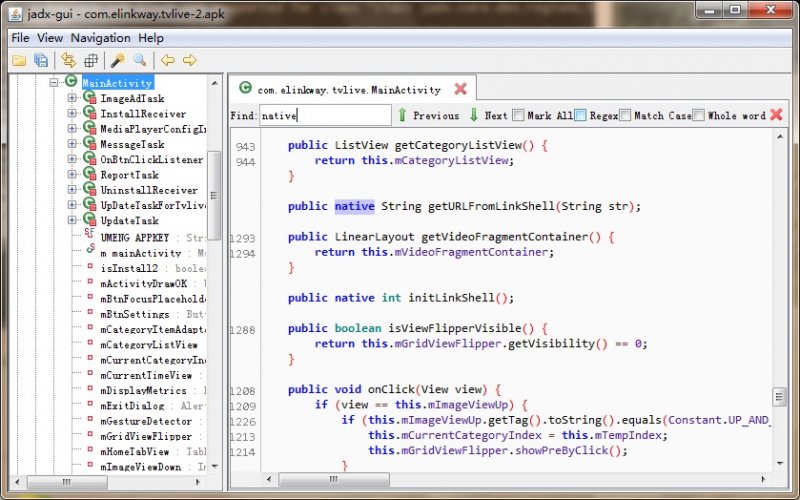Click the Sync with editor toolbar icon
The width and height of the screenshot is (800, 500).
68,60
